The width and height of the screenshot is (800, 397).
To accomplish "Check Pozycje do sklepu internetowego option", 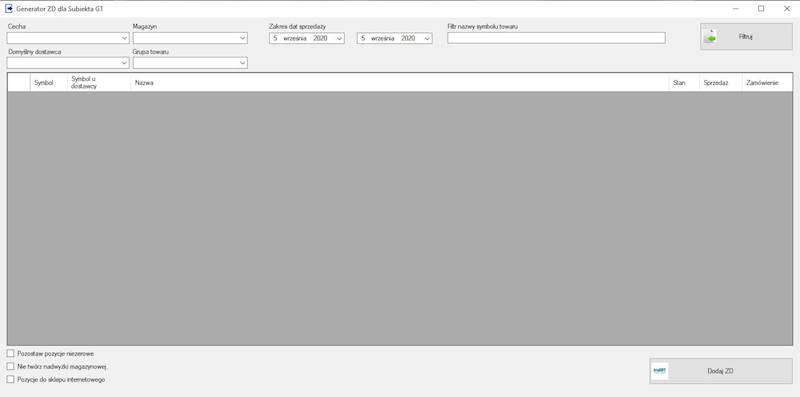I will click(x=11, y=380).
